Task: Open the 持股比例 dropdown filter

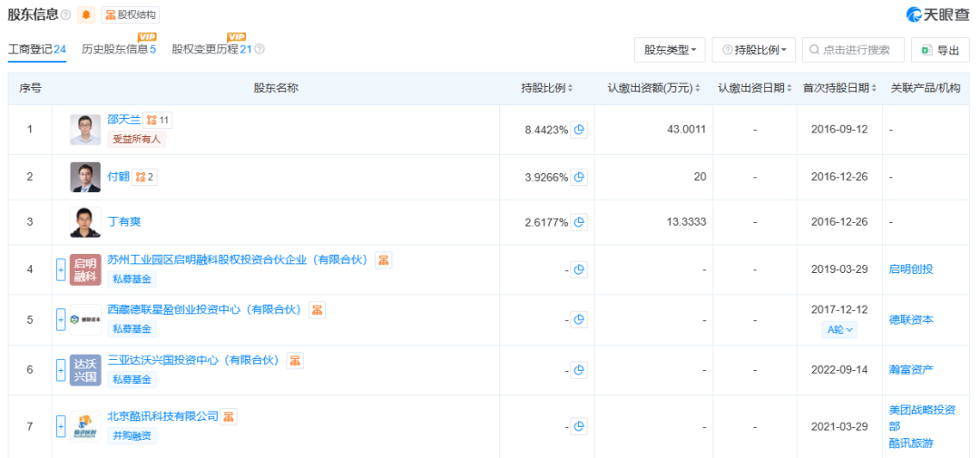Action: click(754, 50)
